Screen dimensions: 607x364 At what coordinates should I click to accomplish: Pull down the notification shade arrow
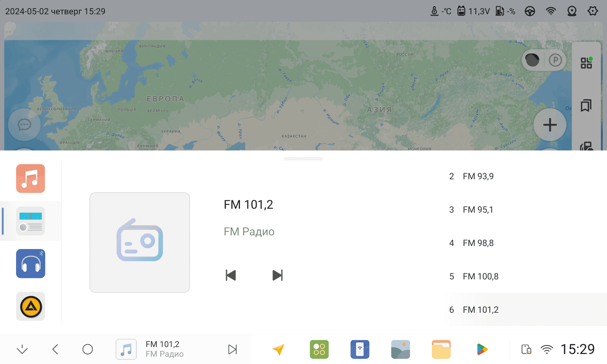[22, 349]
